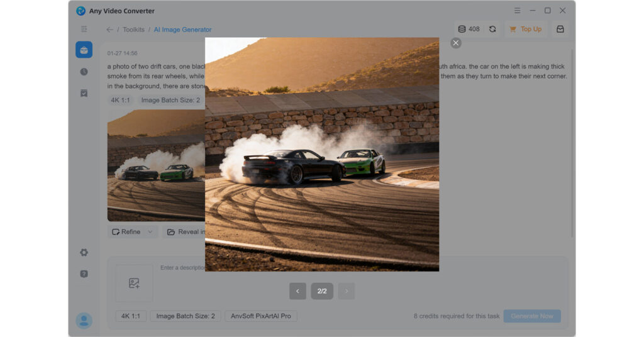The image size is (644, 337).
Task: Open the user account avatar
Action: pyautogui.click(x=84, y=321)
